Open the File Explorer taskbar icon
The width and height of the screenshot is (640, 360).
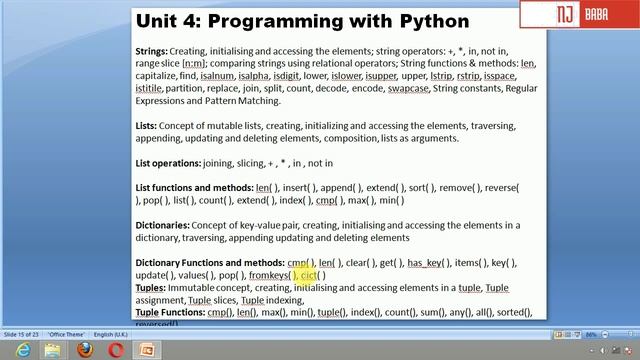click(x=52, y=350)
